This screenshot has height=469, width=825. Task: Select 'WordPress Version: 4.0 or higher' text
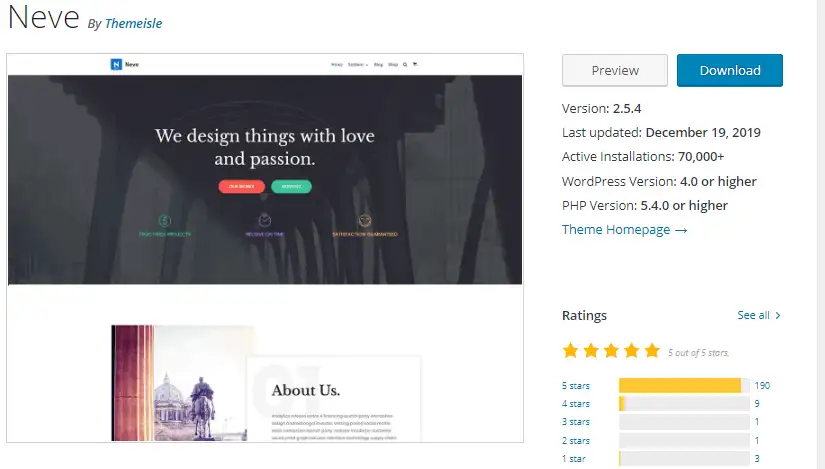point(659,182)
